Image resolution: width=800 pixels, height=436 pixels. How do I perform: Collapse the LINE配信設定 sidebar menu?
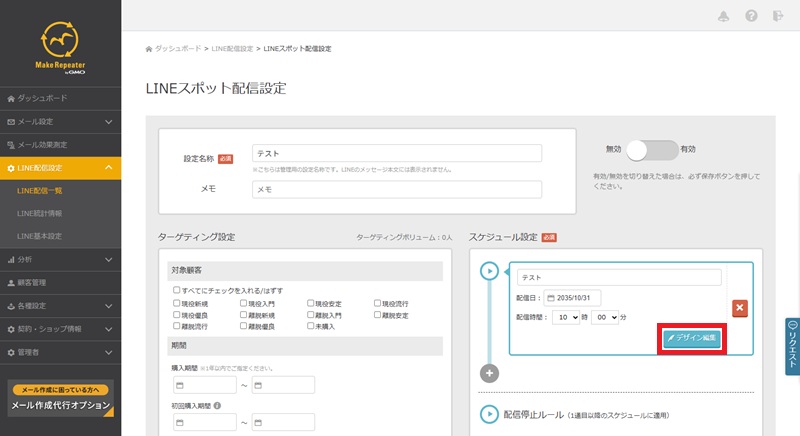click(60, 168)
